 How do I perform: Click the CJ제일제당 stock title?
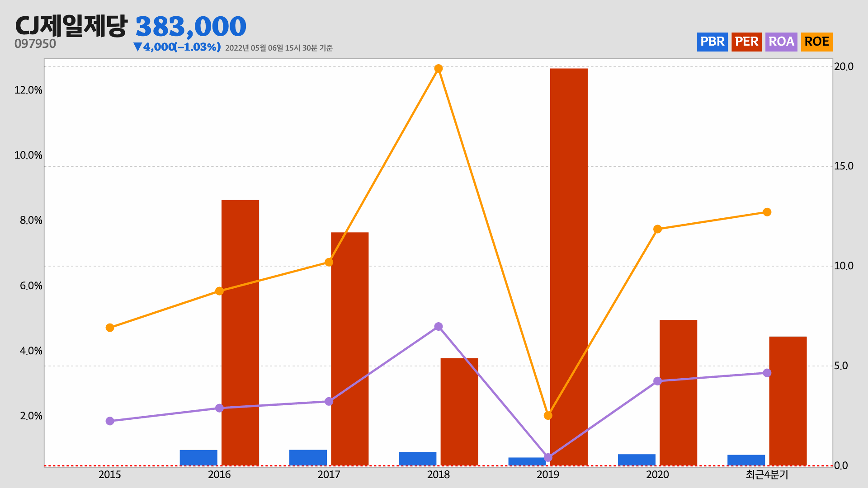click(x=71, y=26)
